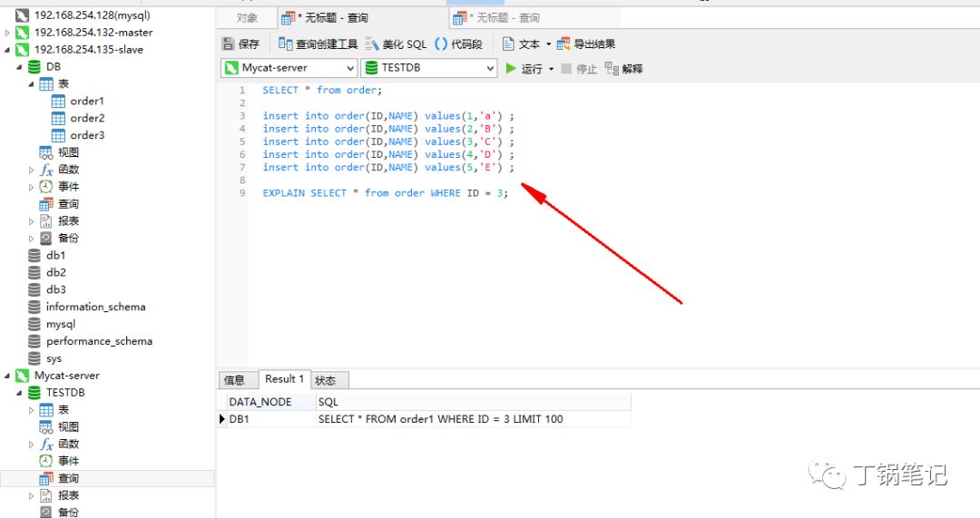Click the Save (保存) toolbar button
The width and height of the screenshot is (980, 518).
click(x=240, y=44)
